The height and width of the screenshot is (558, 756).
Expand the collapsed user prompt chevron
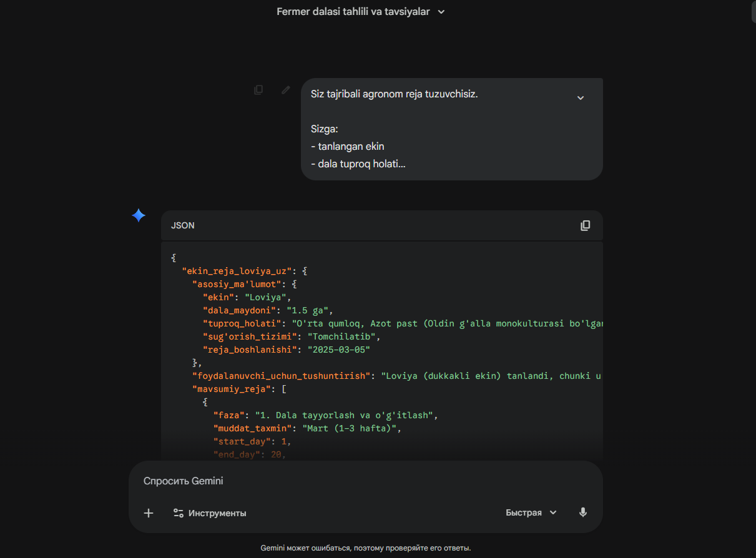pyautogui.click(x=580, y=98)
